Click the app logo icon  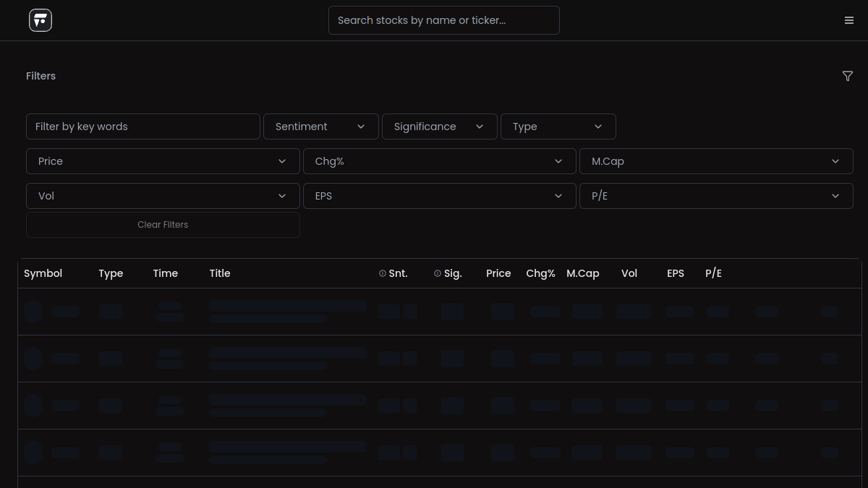point(41,20)
